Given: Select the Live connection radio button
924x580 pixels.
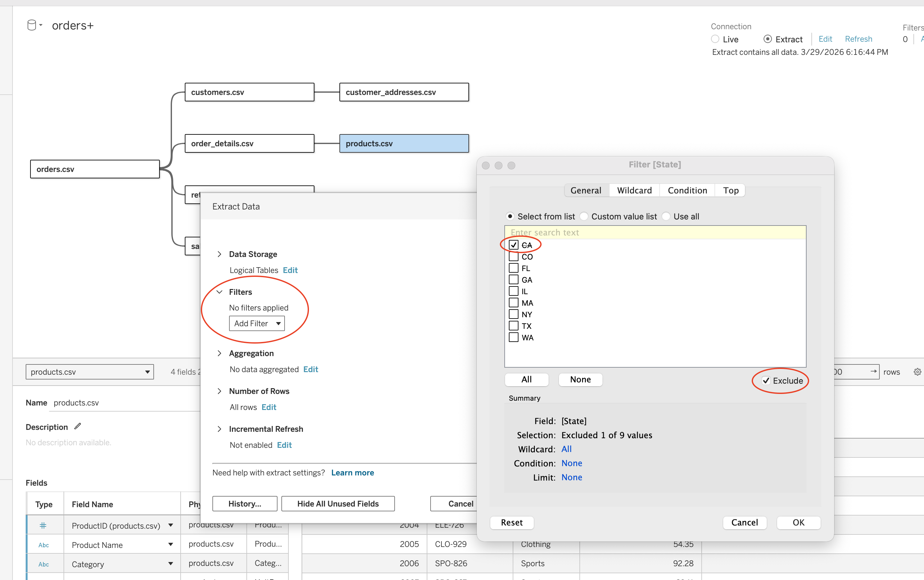Looking at the screenshot, I should click(715, 39).
